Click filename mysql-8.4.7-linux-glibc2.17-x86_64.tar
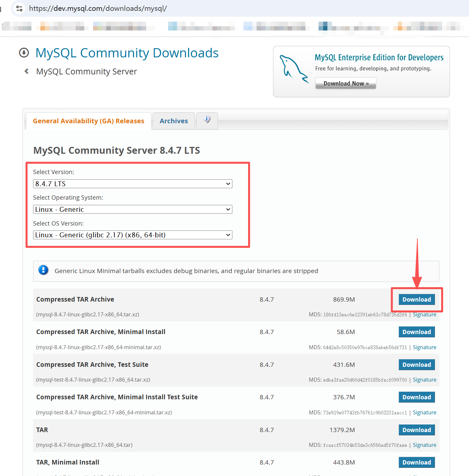Image resolution: width=469 pixels, height=476 pixels. coord(84,445)
